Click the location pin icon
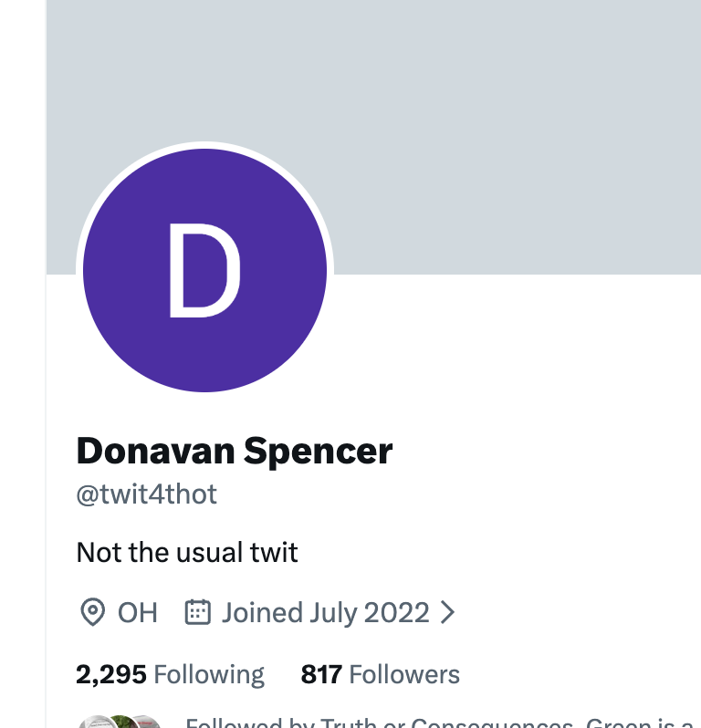Image resolution: width=701 pixels, height=728 pixels. [92, 612]
